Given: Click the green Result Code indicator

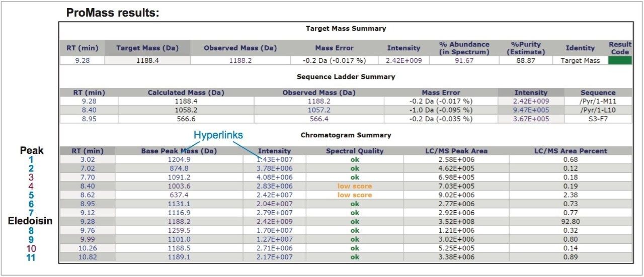Looking at the screenshot, I should (x=620, y=60).
